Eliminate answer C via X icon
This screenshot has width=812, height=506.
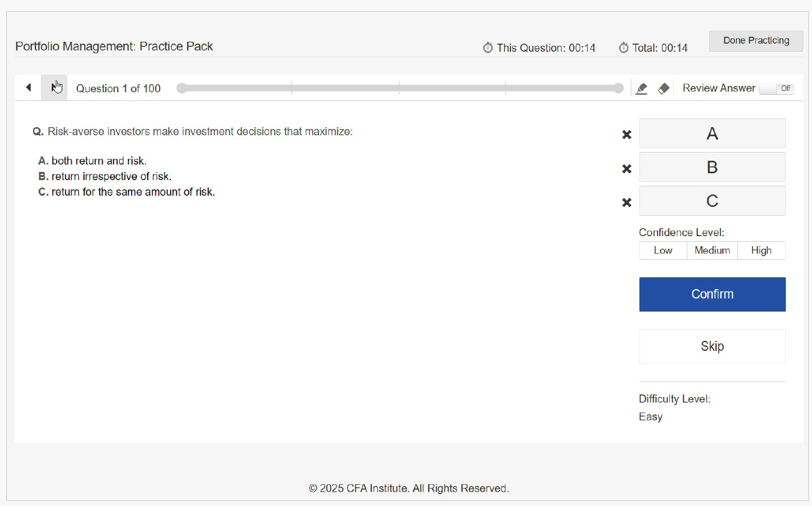point(627,202)
